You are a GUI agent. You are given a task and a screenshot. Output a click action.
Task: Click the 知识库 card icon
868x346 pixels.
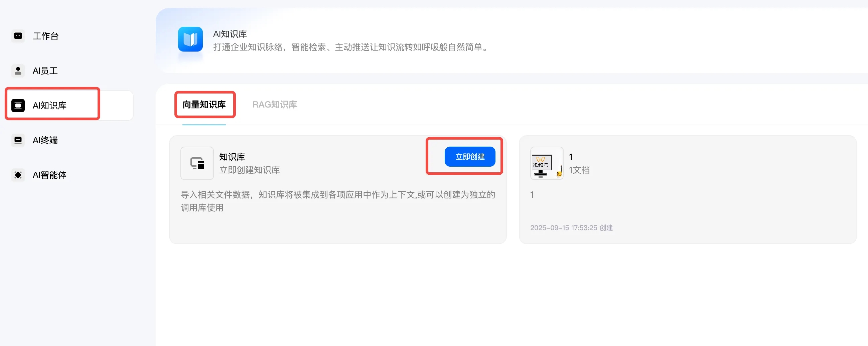197,163
